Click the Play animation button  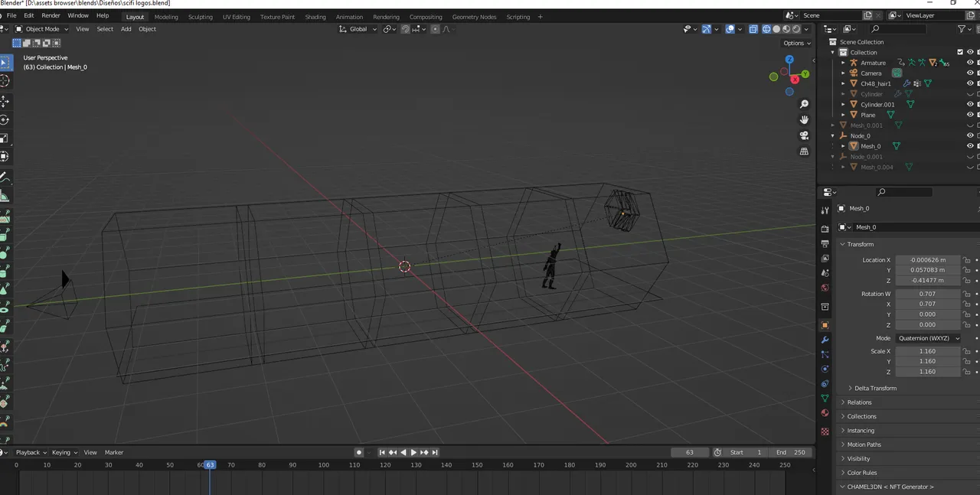click(413, 452)
